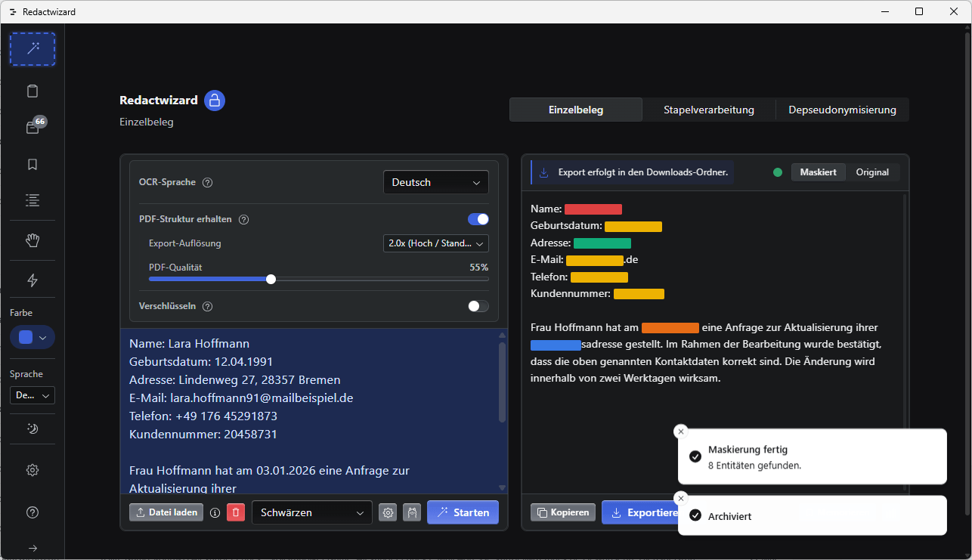Click into the input text area
972x560 pixels.
click(x=309, y=410)
